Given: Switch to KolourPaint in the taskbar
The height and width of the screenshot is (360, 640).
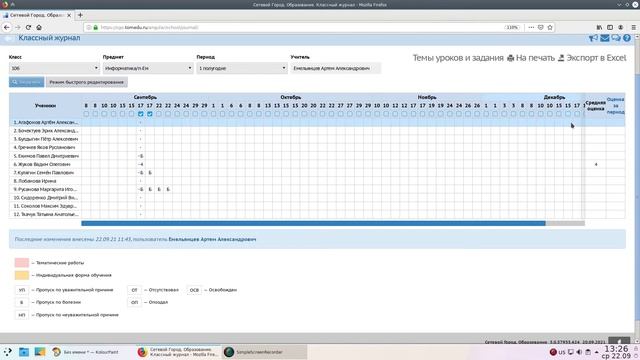Looking at the screenshot, I should tap(85, 352).
